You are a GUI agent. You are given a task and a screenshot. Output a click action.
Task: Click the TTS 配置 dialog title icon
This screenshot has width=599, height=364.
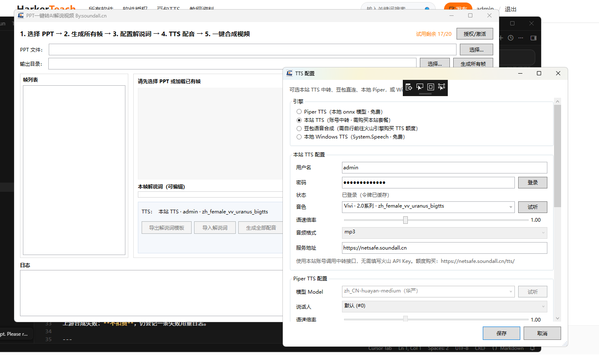[290, 73]
